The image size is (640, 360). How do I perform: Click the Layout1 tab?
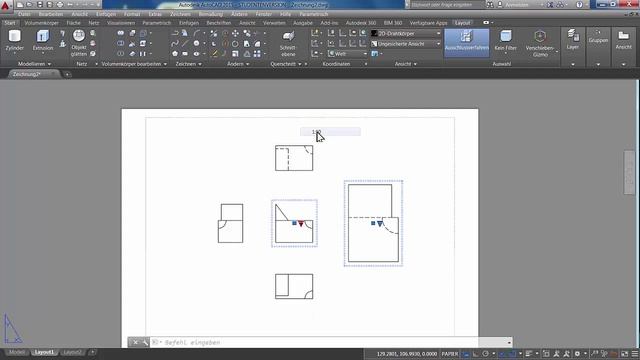pos(44,352)
